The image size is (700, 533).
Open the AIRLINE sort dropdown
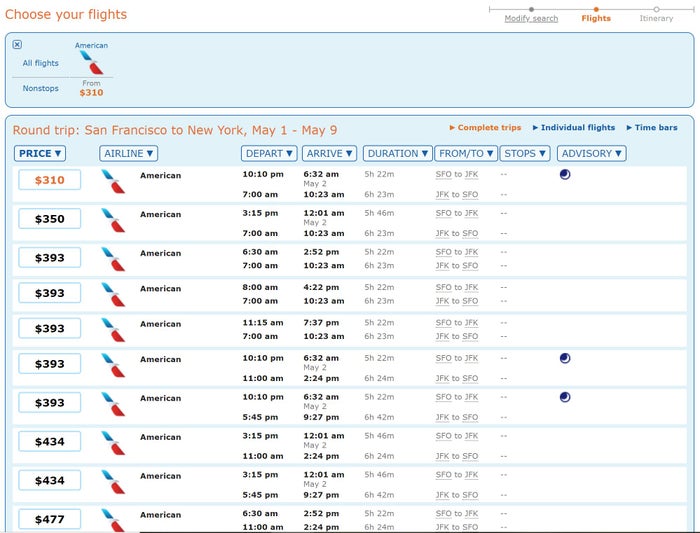[129, 154]
